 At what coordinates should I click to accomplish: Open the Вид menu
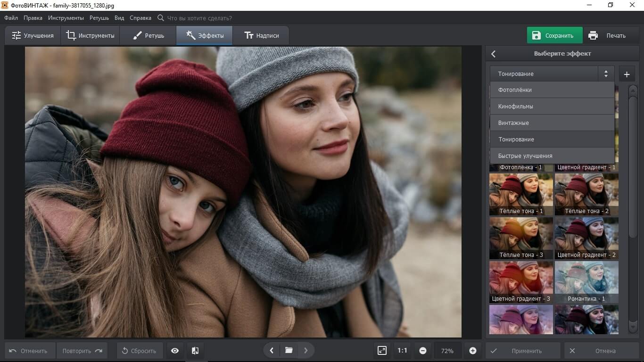[119, 18]
